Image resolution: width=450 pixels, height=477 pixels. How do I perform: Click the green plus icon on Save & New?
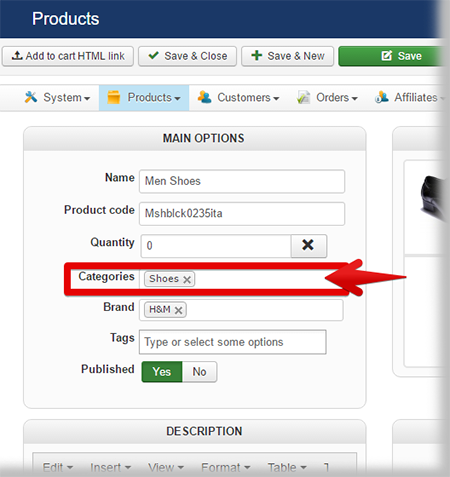pos(257,55)
